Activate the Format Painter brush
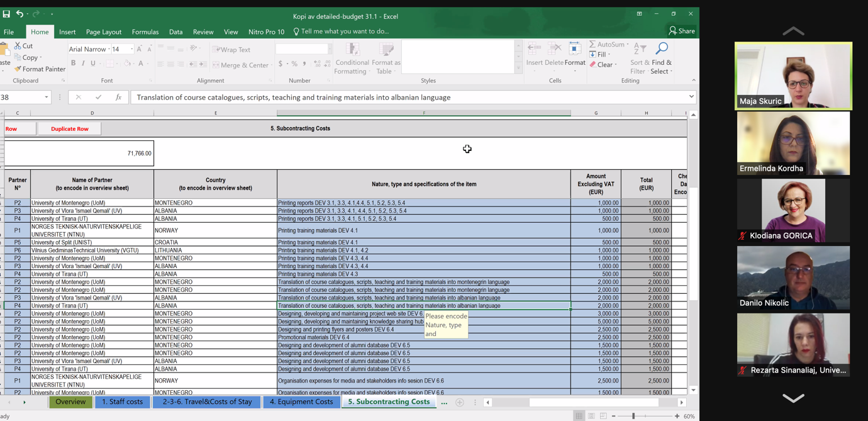Image resolution: width=868 pixels, height=421 pixels. (18, 69)
